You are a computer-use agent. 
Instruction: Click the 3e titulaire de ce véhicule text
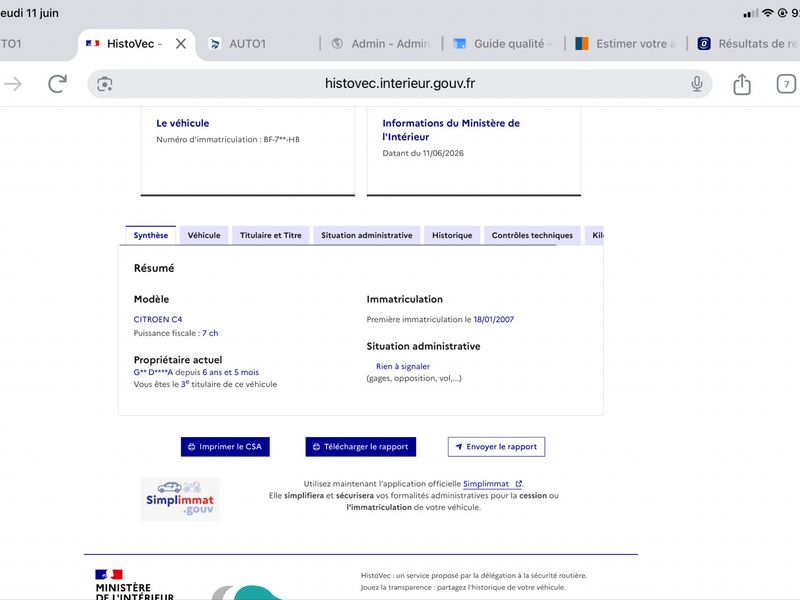click(229, 384)
